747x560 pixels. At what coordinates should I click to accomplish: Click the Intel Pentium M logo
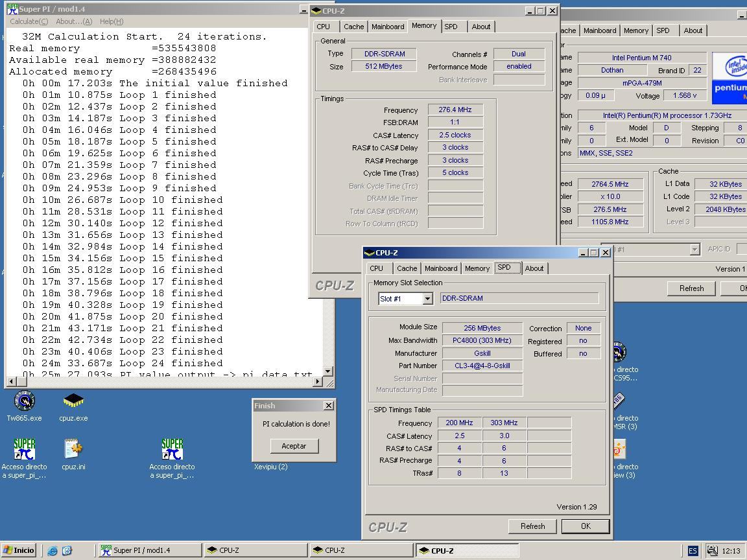click(x=730, y=76)
